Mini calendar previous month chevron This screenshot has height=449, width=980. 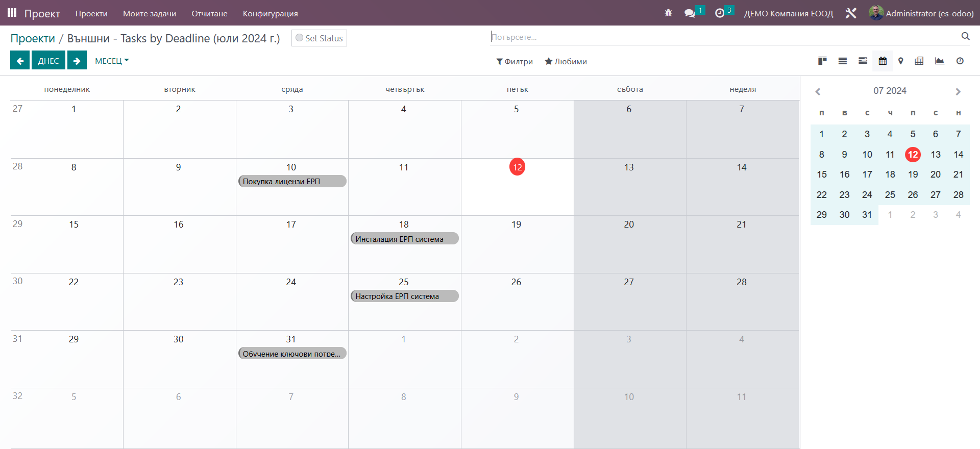(x=818, y=91)
